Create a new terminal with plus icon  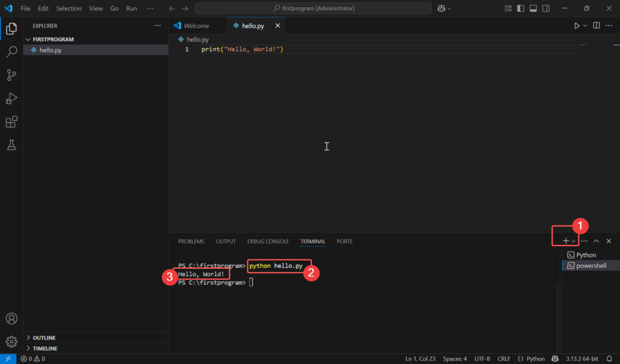coord(566,241)
